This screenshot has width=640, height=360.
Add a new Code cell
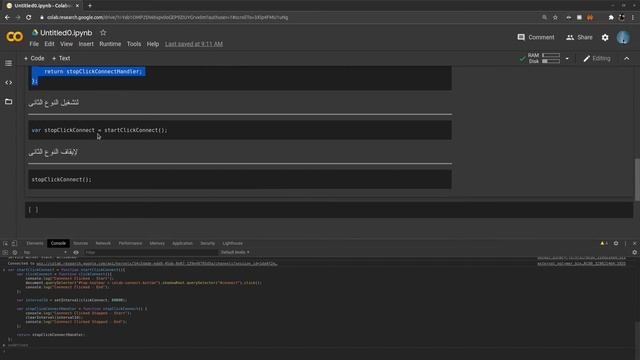tap(34, 58)
